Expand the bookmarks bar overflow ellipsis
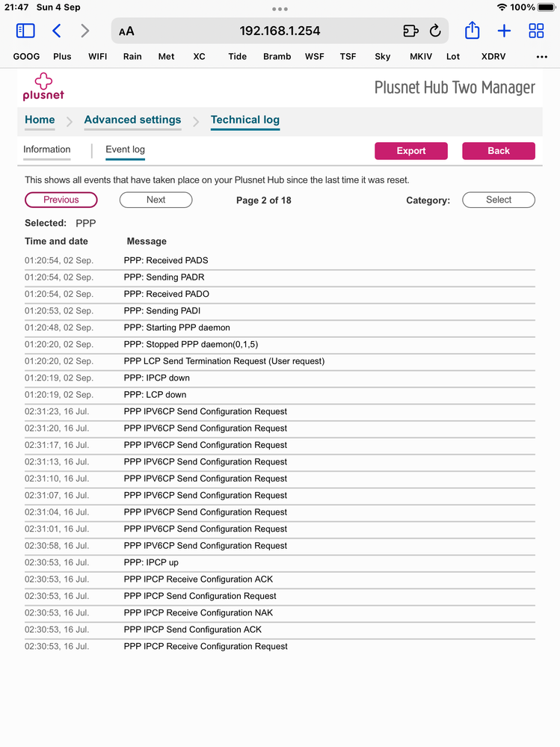This screenshot has width=560, height=747. tap(542, 56)
